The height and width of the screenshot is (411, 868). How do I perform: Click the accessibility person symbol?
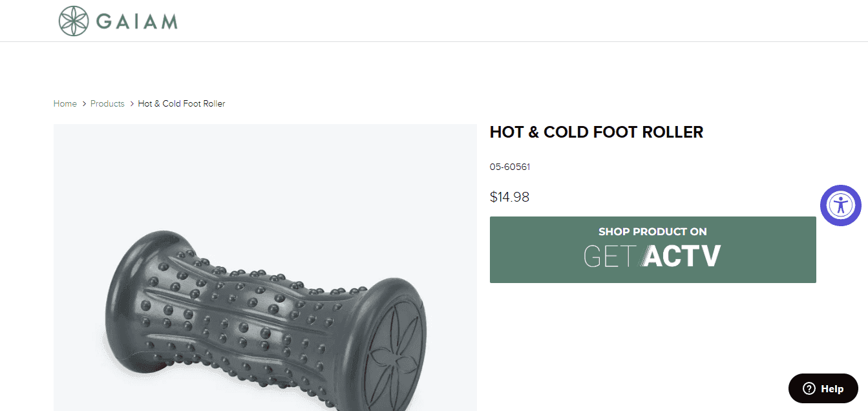[x=840, y=205]
